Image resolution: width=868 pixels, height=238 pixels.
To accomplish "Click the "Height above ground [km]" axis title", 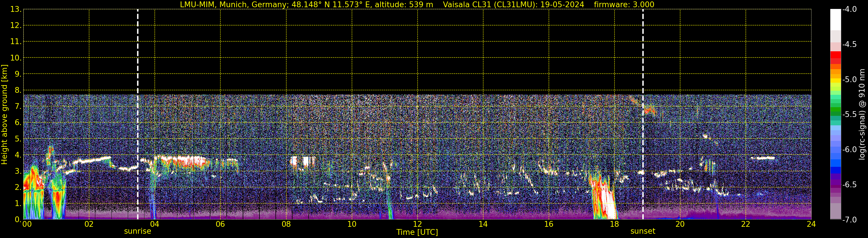I will 4,115.
